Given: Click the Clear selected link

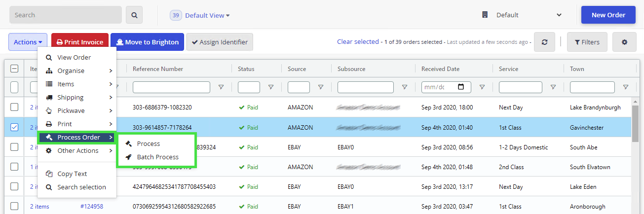Looking at the screenshot, I should [358, 42].
